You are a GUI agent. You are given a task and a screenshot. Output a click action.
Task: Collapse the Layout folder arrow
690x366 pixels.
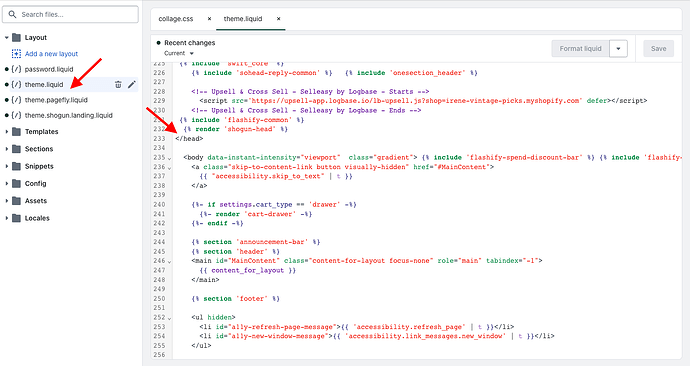tap(7, 38)
